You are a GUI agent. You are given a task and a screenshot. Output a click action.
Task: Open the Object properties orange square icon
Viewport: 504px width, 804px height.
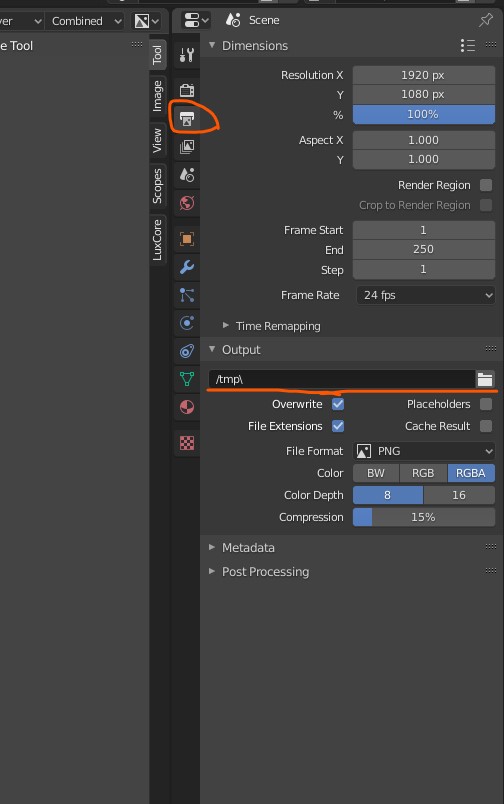click(187, 239)
